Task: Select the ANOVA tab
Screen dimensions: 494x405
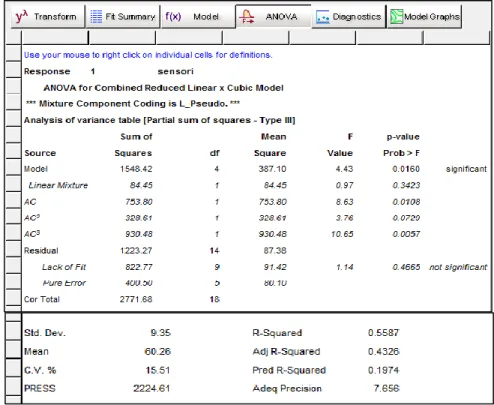Action: 273,16
